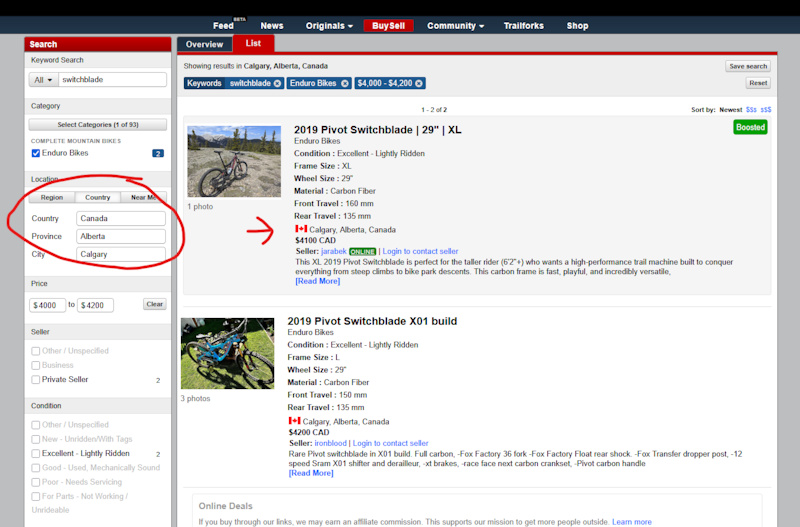The height and width of the screenshot is (527, 800).
Task: Click the Save search button
Action: tap(748, 66)
